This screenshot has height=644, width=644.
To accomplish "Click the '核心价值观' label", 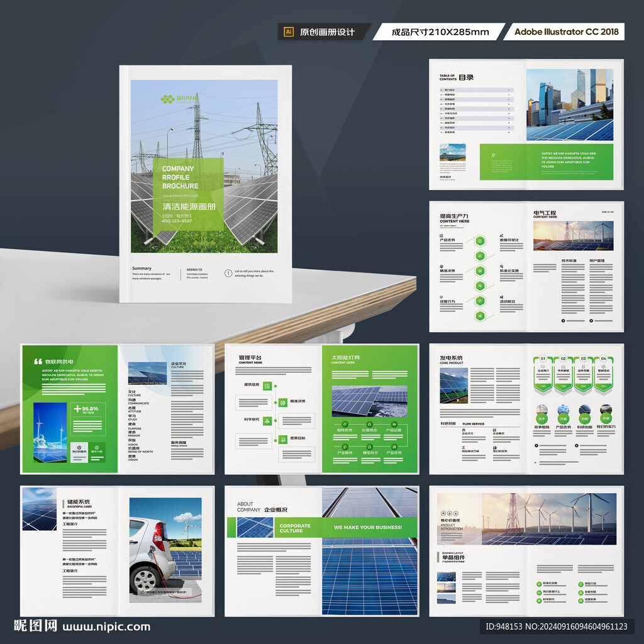I will tap(450, 520).
